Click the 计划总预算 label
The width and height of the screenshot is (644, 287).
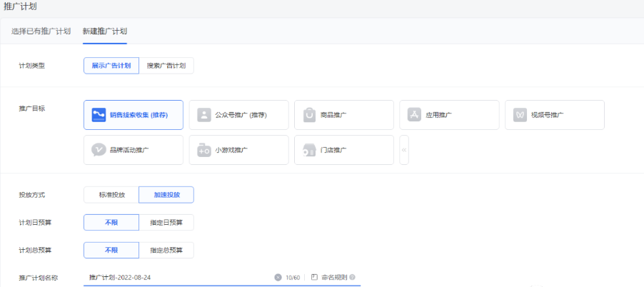click(35, 250)
